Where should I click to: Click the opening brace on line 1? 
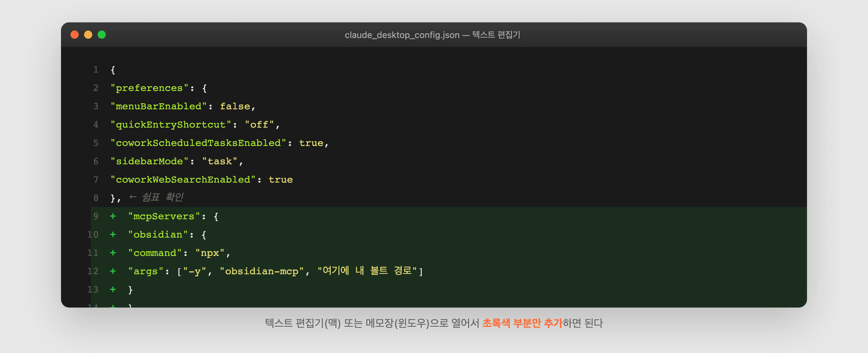113,70
